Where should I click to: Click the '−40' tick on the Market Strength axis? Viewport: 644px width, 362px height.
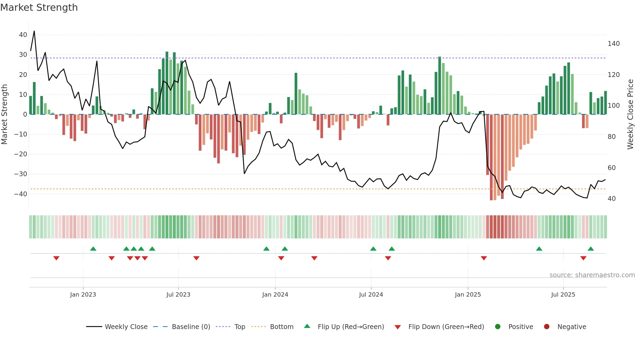[21, 194]
